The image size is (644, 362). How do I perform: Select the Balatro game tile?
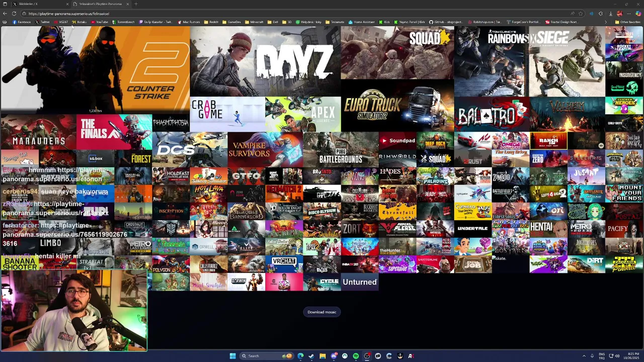click(x=492, y=114)
